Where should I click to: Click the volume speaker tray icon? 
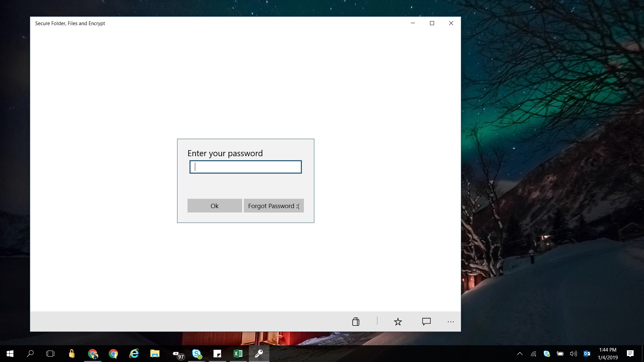tap(574, 354)
